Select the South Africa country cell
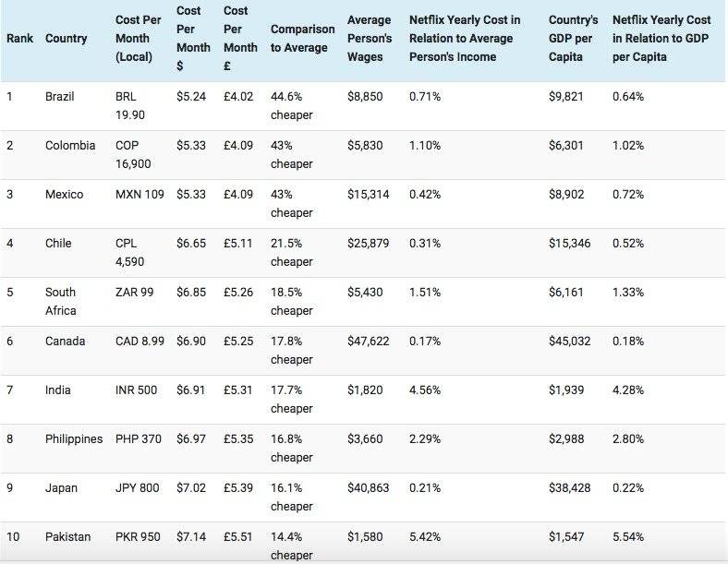This screenshot has height=564, width=728. tap(61, 301)
